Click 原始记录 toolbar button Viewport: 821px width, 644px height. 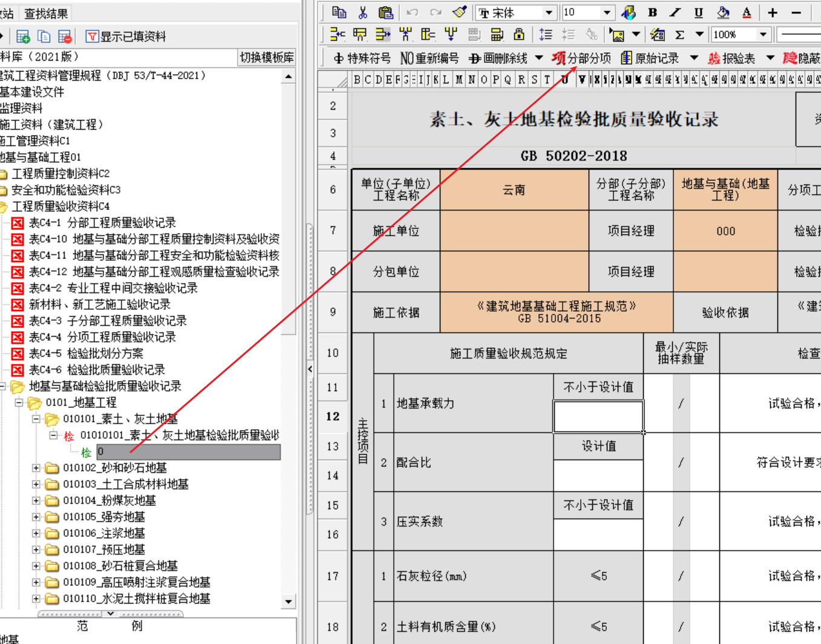coord(650,58)
